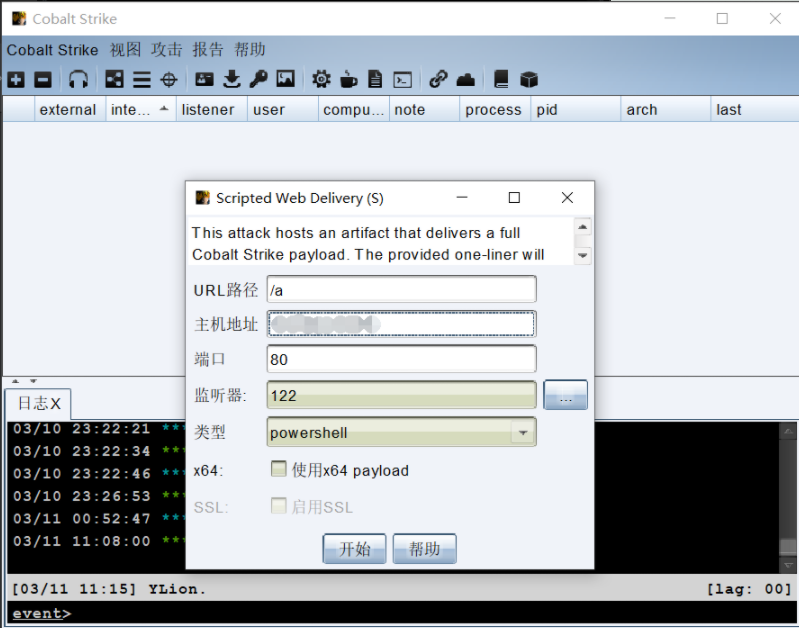The image size is (799, 628).
Task: Sort by the note column header
Action: click(x=424, y=109)
